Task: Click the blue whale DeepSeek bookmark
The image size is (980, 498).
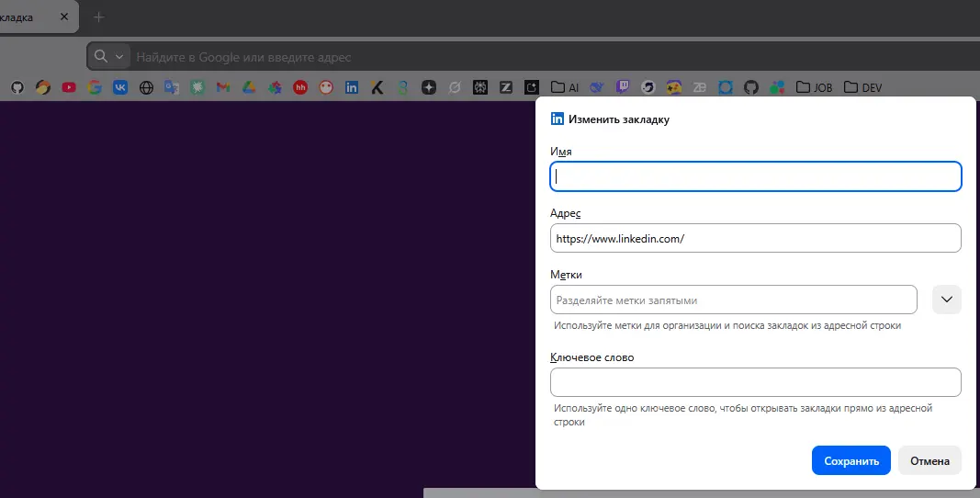Action: [x=597, y=87]
